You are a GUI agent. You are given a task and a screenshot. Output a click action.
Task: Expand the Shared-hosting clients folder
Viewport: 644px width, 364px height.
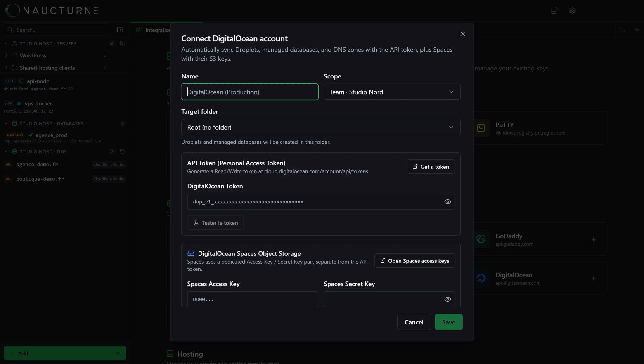click(6, 68)
